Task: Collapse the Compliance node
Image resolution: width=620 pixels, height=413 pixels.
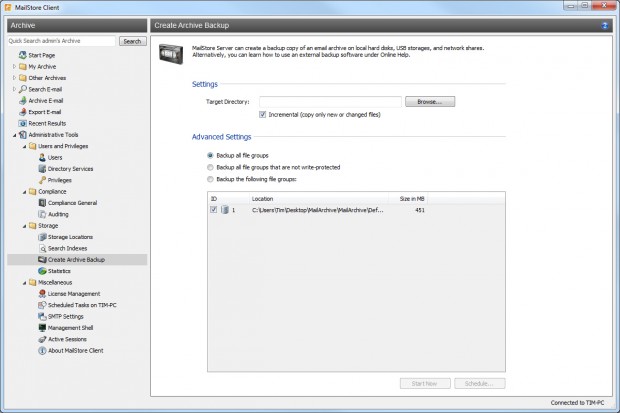Action: click(25, 192)
